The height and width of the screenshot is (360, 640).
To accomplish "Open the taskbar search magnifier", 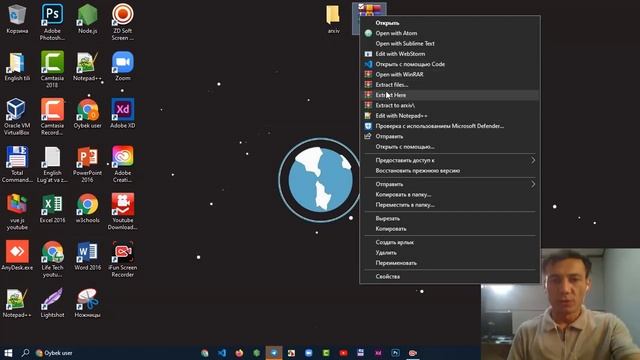I will point(25,353).
